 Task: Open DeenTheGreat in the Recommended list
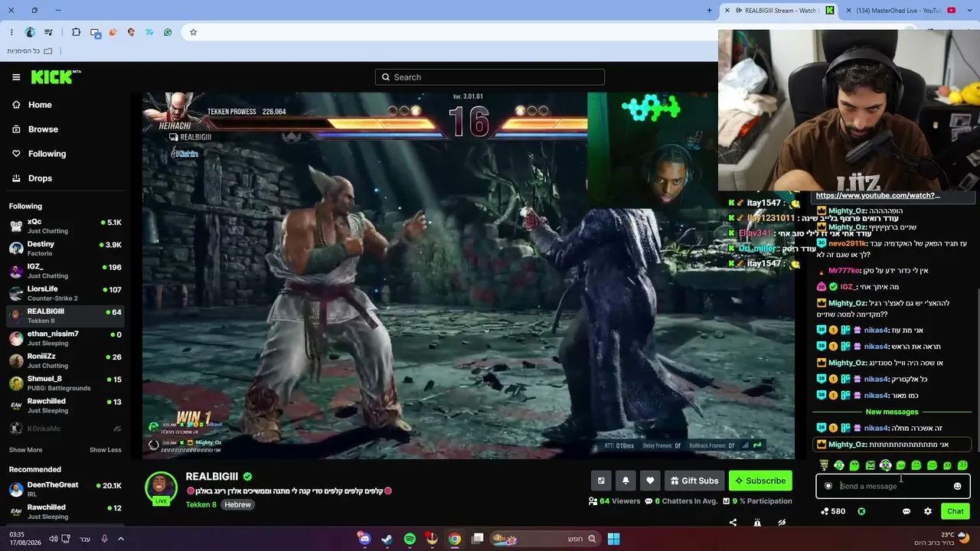pyautogui.click(x=65, y=489)
